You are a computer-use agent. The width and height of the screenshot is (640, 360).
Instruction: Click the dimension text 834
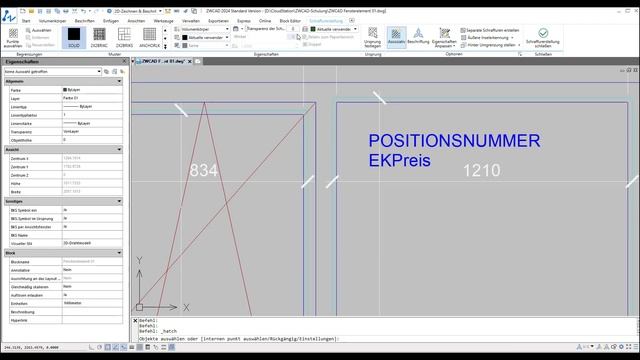tap(203, 170)
